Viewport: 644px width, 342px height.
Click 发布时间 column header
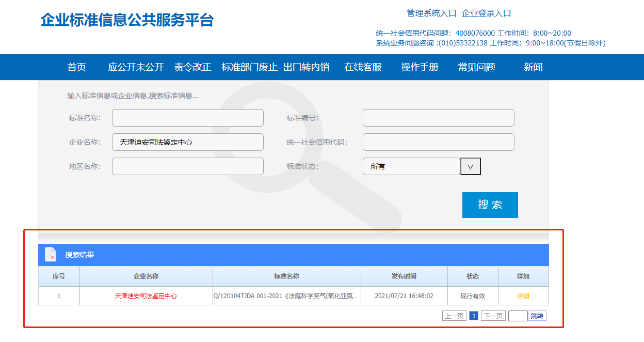(x=404, y=276)
